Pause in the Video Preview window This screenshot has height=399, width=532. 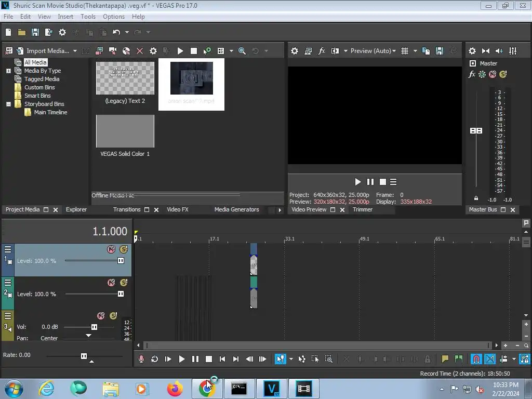click(370, 182)
